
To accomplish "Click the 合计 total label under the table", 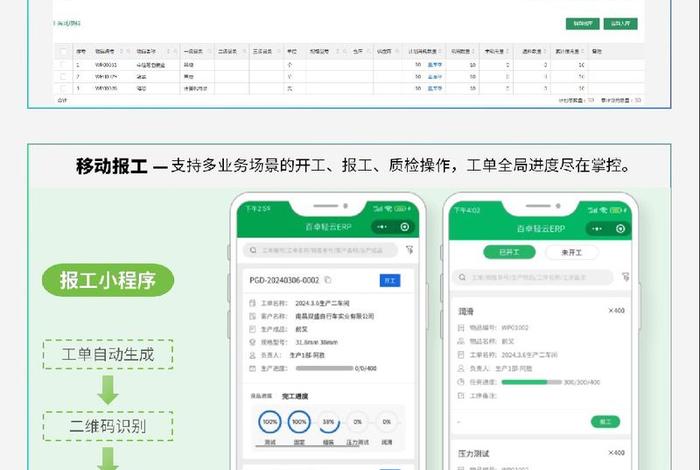I will click(x=62, y=100).
